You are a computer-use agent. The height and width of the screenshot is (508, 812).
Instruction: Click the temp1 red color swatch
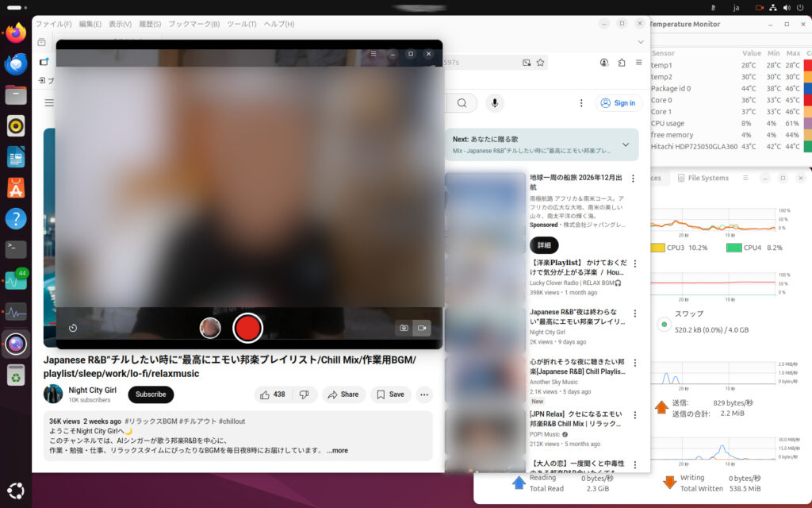coord(808,65)
